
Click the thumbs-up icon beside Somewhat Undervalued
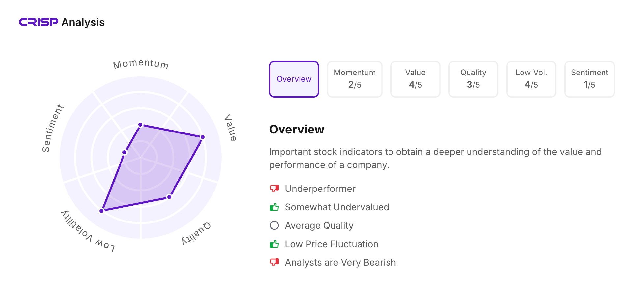point(274,207)
